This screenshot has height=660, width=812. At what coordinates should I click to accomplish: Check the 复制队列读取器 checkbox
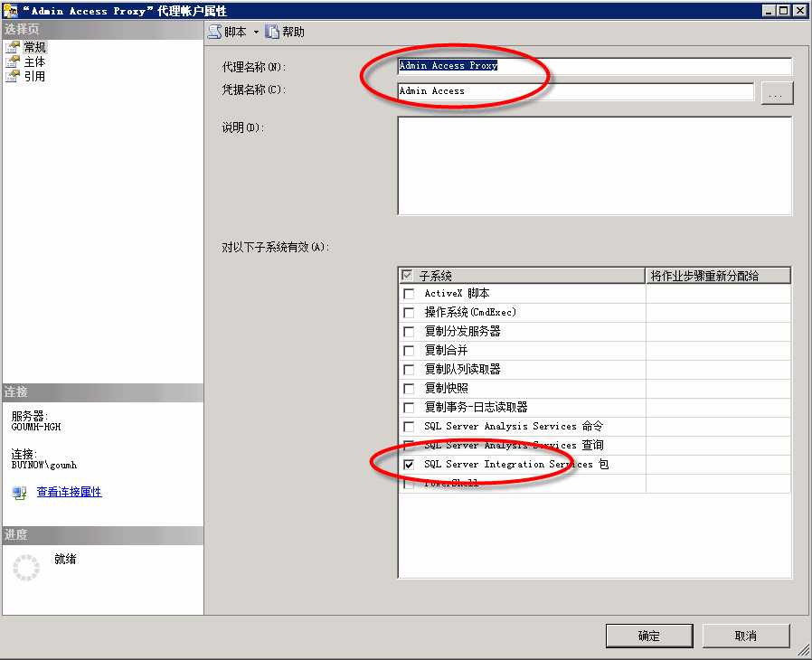tap(409, 370)
